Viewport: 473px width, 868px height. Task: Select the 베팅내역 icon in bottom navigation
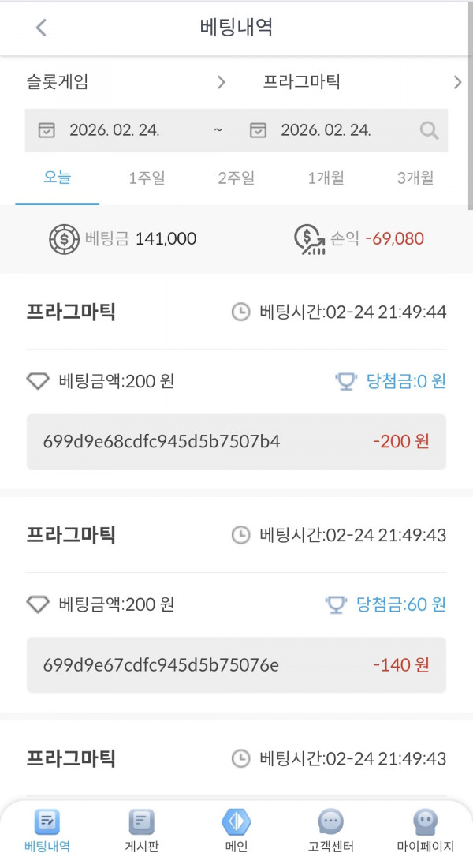(x=46, y=822)
